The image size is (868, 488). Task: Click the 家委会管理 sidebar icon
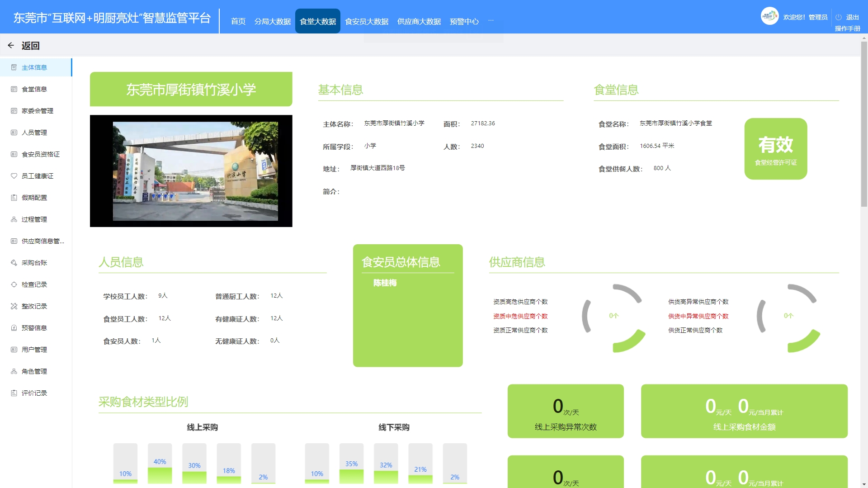(x=14, y=111)
